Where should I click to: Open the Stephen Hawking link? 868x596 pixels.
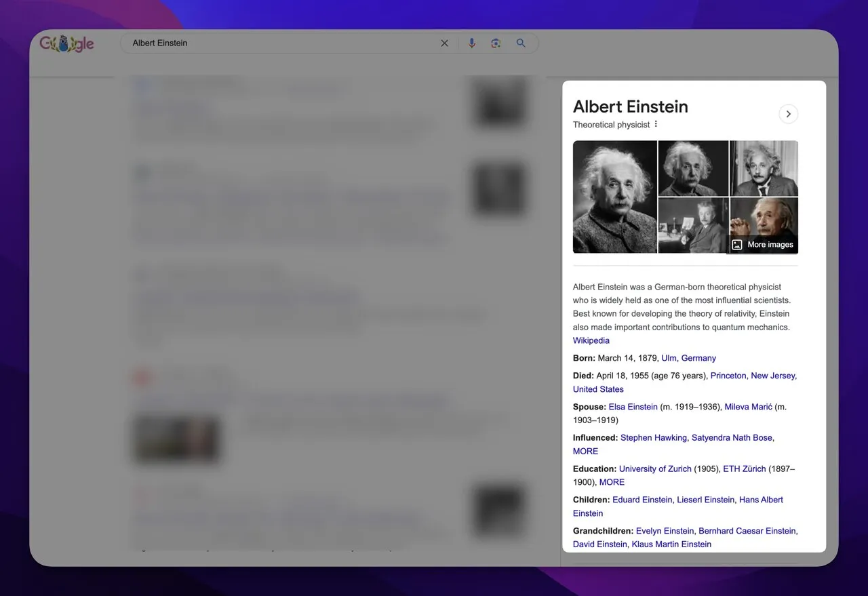point(654,438)
